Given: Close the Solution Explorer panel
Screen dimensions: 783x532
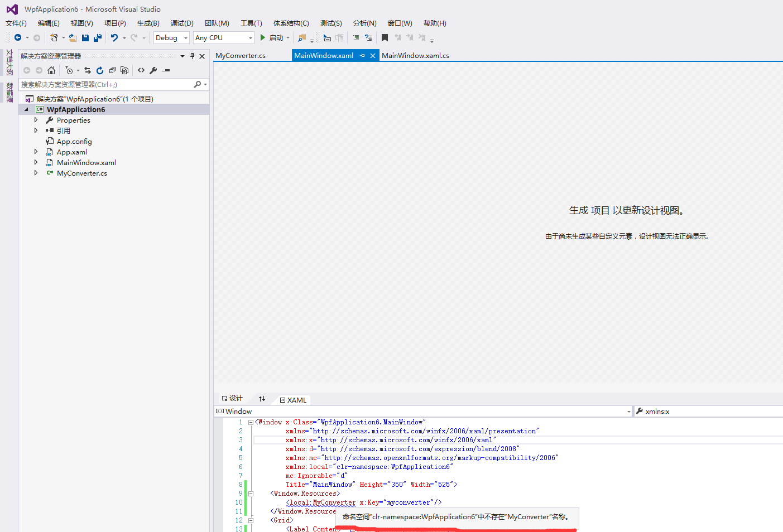Looking at the screenshot, I should [202, 56].
